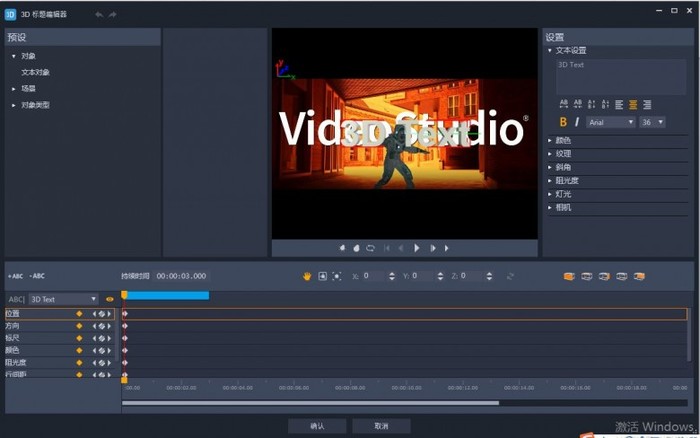Screen dimensions: 700x438
Task: Choose the third camera view icon
Action: [604, 276]
